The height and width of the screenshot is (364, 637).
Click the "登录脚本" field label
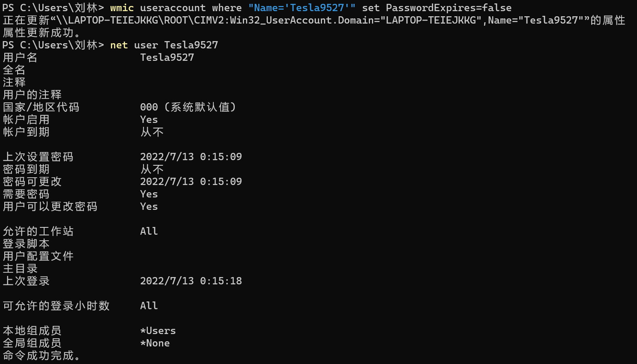[26, 244]
